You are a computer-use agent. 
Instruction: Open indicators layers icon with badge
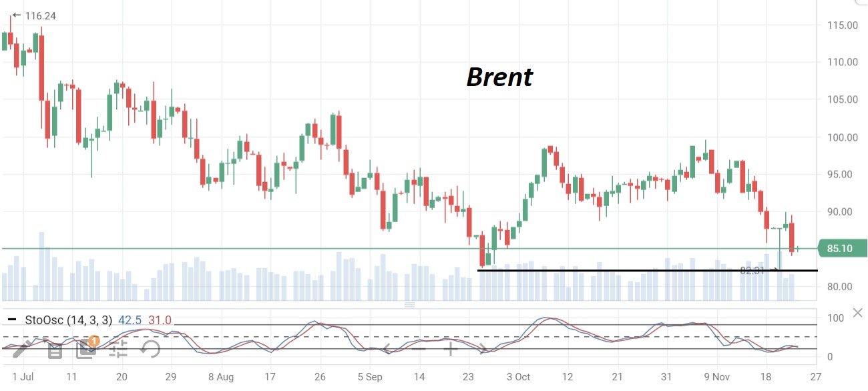pyautogui.click(x=85, y=348)
